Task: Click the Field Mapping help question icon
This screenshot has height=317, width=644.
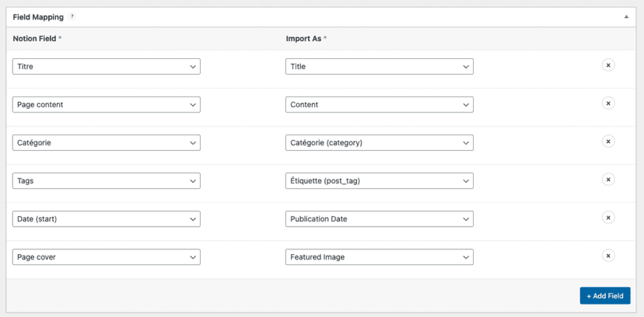Action: 73,16
